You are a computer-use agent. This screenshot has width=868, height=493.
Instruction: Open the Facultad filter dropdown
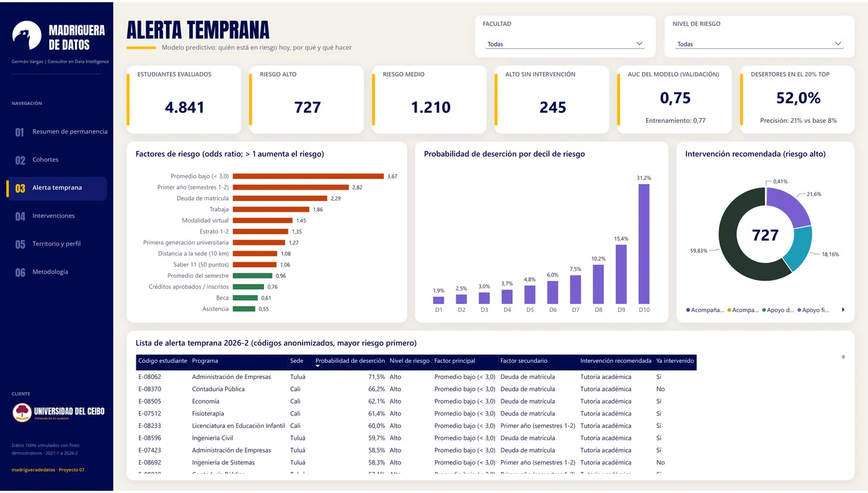(x=565, y=44)
